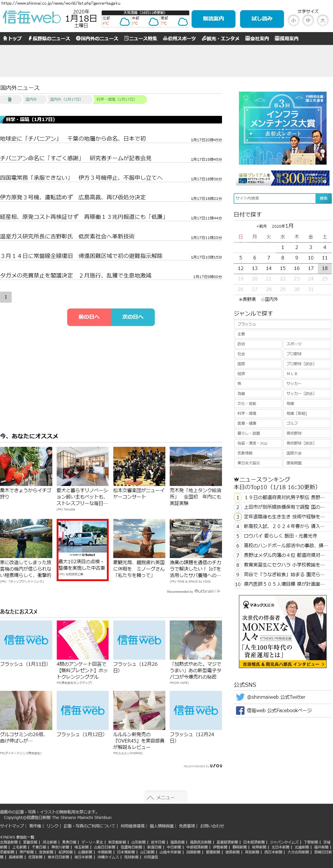Open the 長野県のニュース menu
Image resolution: width=333 pixels, height=868 pixels.
[x=49, y=39]
